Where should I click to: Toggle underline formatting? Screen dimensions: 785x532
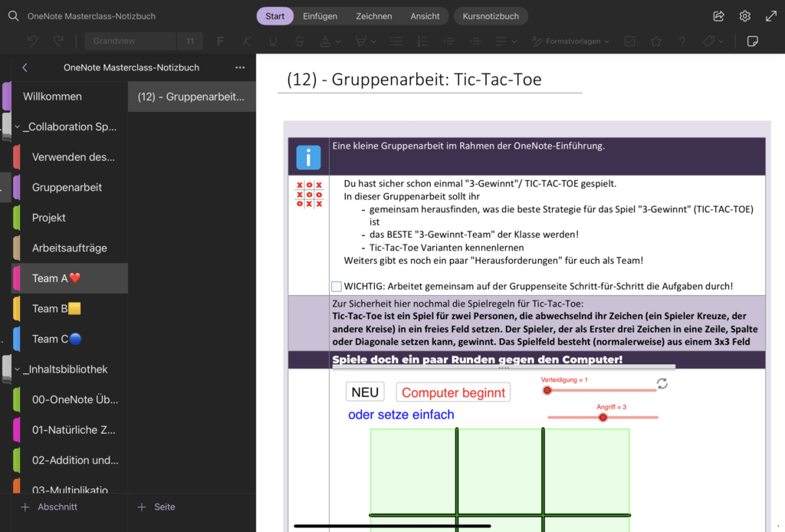272,41
